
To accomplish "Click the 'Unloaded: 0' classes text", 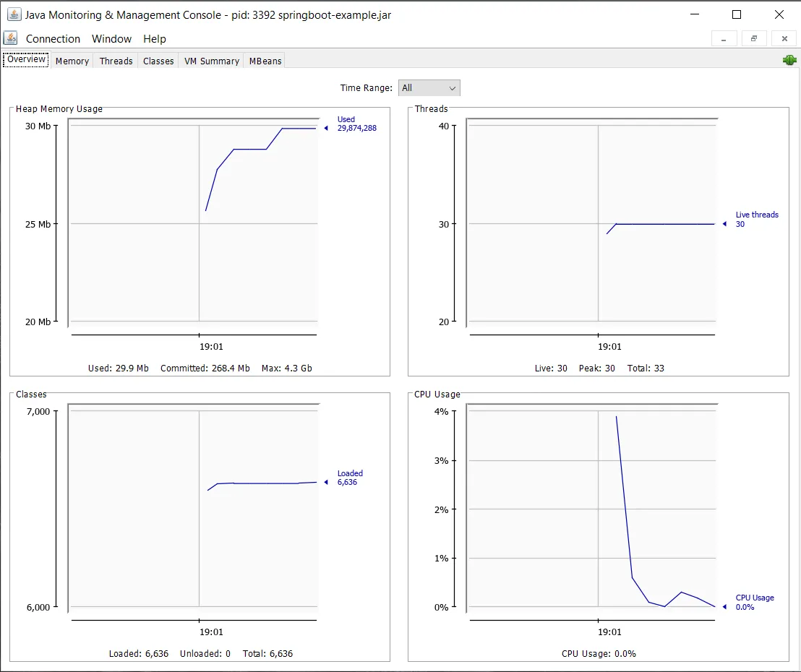I will 205,654.
